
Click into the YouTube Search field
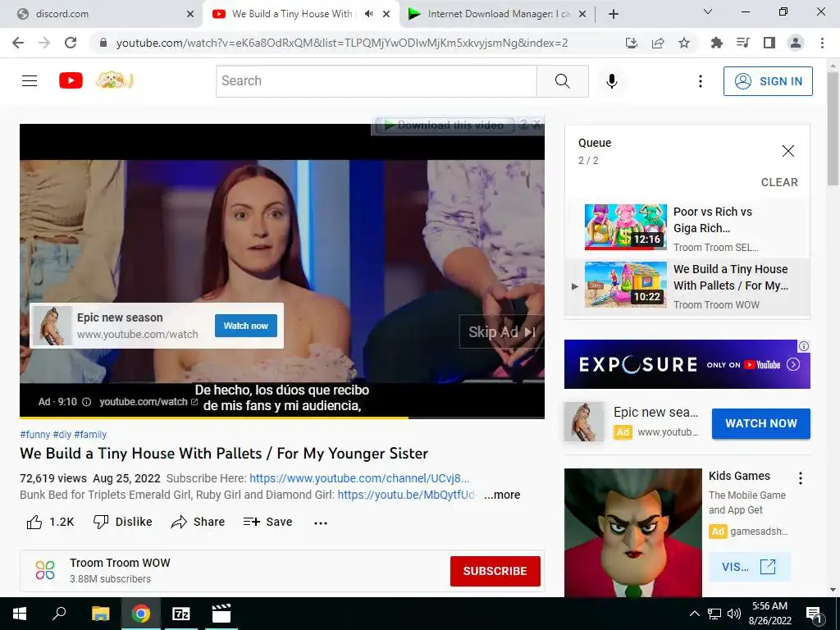click(376, 81)
